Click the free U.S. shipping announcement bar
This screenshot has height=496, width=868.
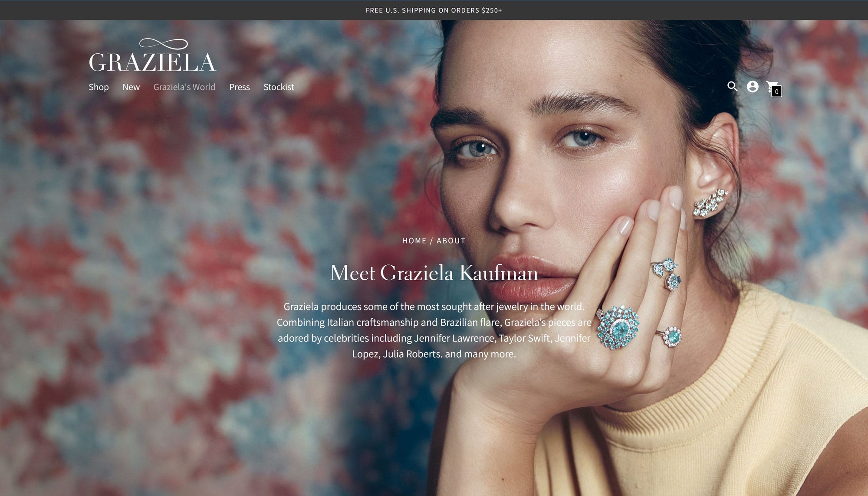(x=434, y=10)
